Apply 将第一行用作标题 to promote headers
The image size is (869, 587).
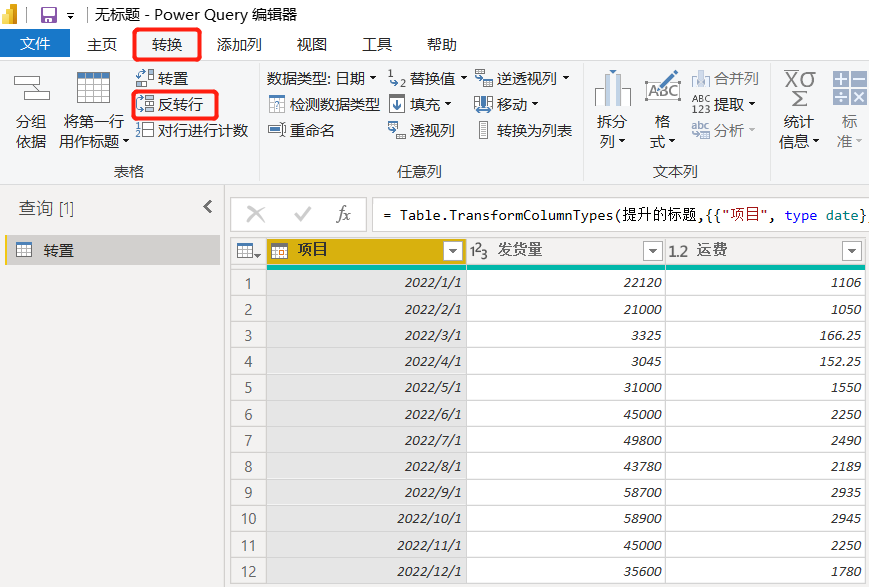(92, 110)
